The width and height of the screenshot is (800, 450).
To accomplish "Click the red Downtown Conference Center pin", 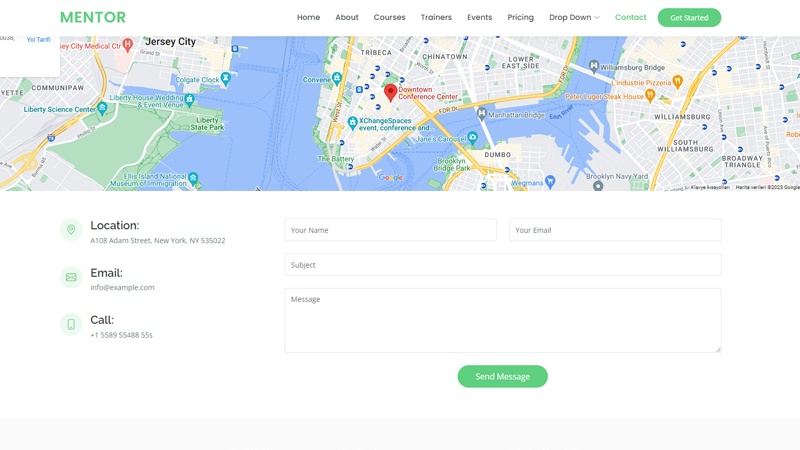I will pos(390,93).
